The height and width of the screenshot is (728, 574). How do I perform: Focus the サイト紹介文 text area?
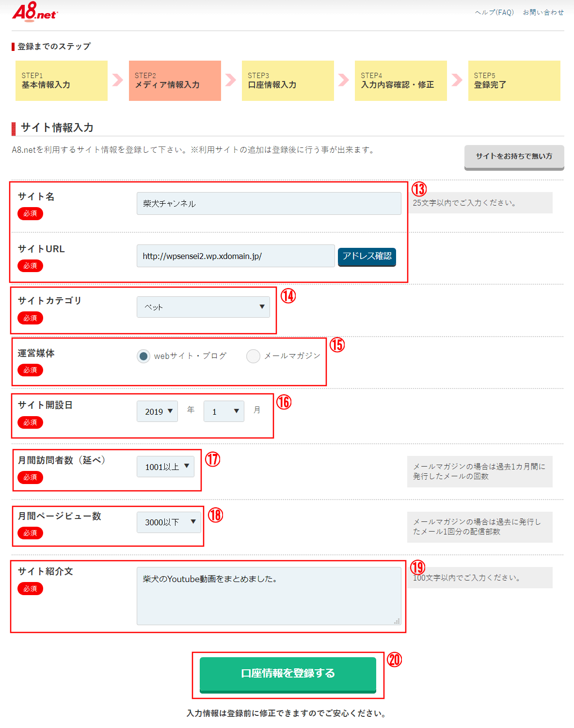click(269, 596)
